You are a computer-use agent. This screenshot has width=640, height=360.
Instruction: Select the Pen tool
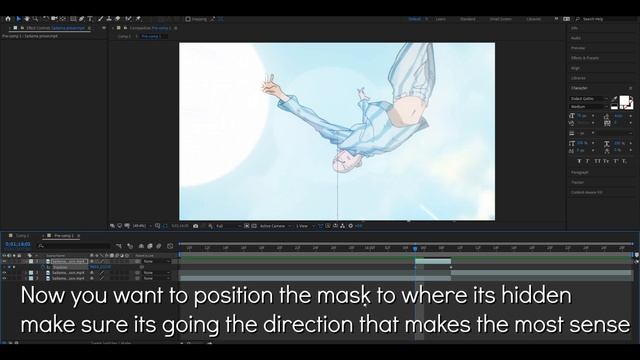(82, 19)
